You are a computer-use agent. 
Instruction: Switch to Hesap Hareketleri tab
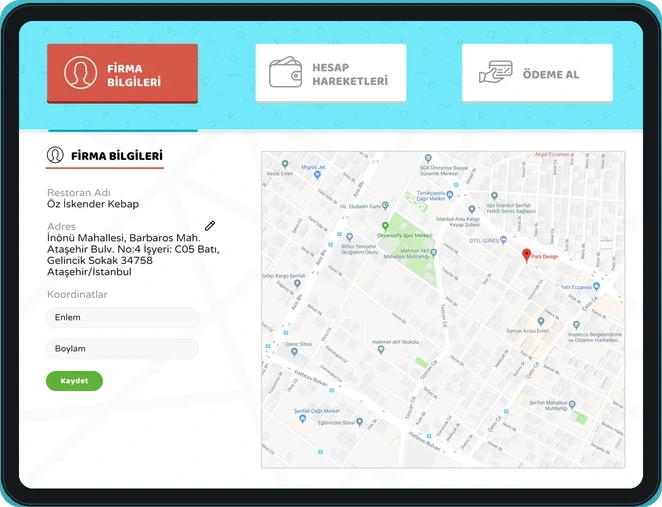(x=331, y=73)
